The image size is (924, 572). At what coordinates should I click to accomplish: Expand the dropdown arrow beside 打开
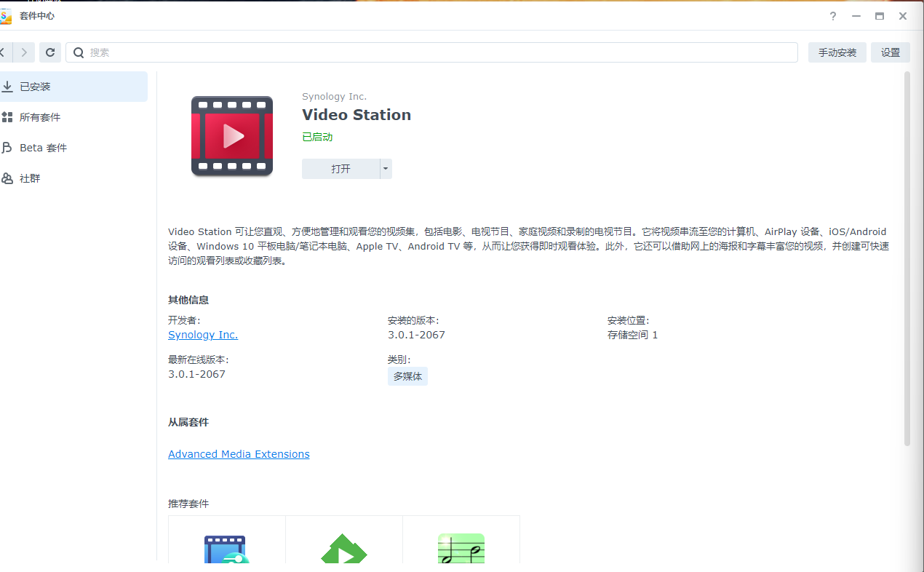(x=386, y=169)
